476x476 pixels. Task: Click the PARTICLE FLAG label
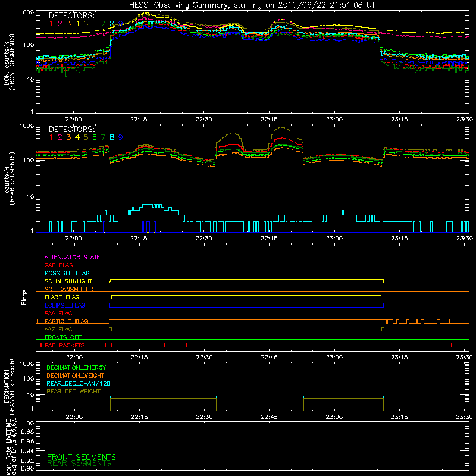point(67,321)
